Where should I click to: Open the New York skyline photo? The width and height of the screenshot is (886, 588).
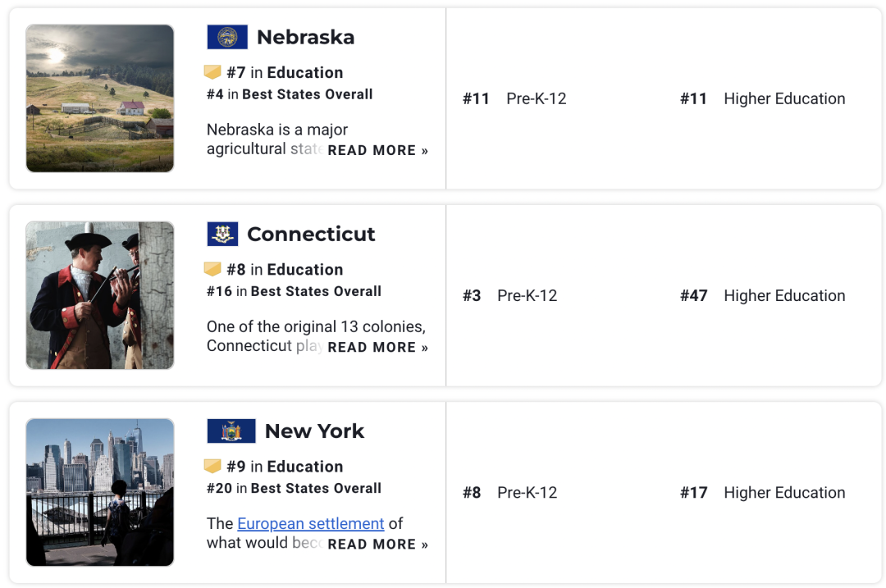point(100,492)
